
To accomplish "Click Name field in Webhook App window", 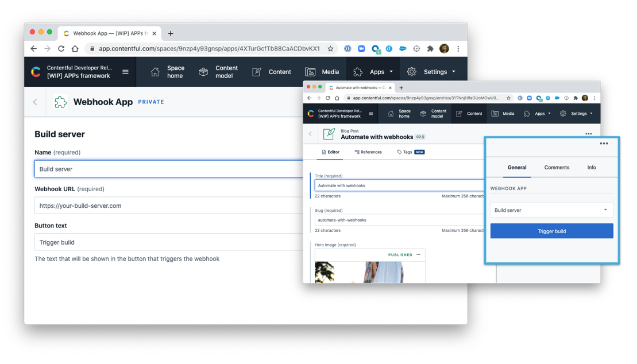I will point(169,169).
